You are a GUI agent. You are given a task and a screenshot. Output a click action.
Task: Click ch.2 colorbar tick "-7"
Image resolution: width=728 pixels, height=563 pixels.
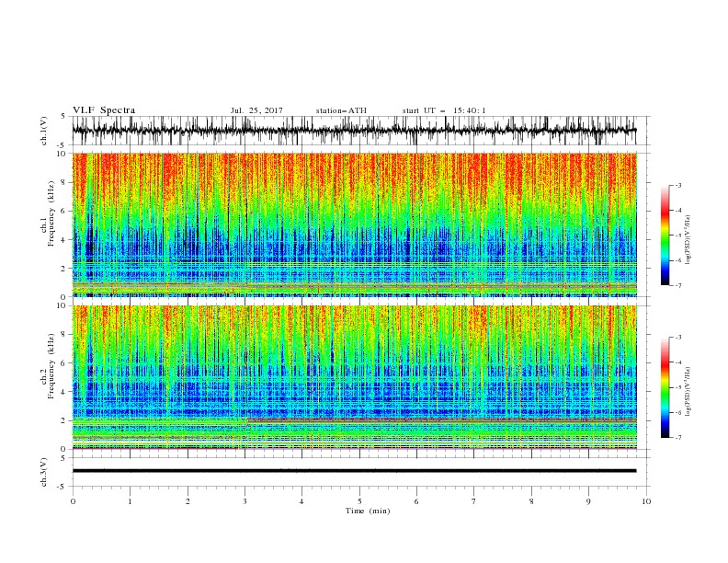(678, 438)
